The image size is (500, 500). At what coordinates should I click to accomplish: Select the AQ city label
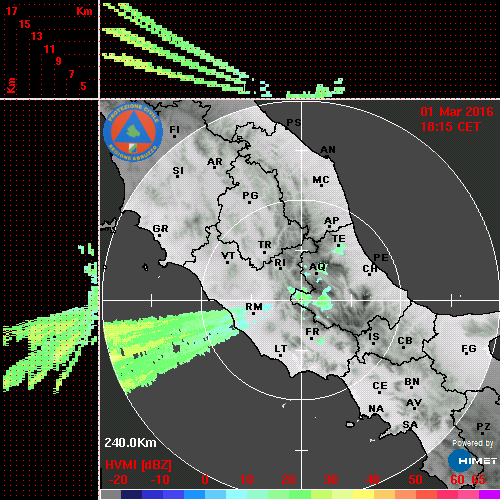(x=317, y=267)
